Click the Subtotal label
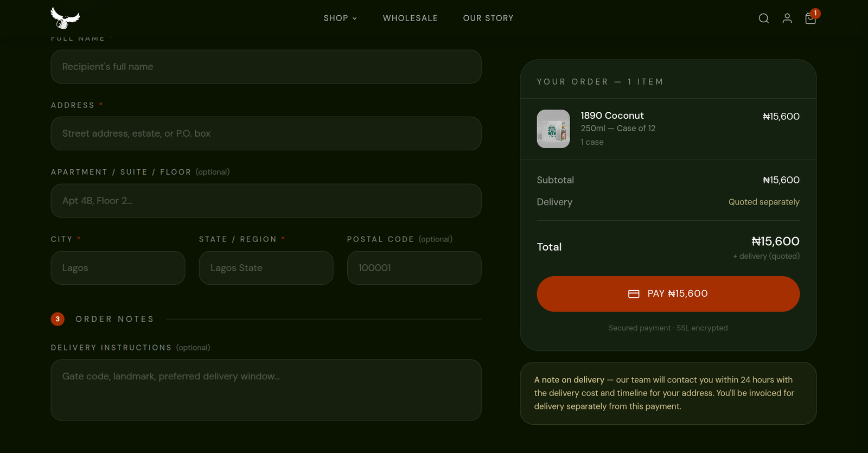This screenshot has width=868, height=453. [x=556, y=180]
